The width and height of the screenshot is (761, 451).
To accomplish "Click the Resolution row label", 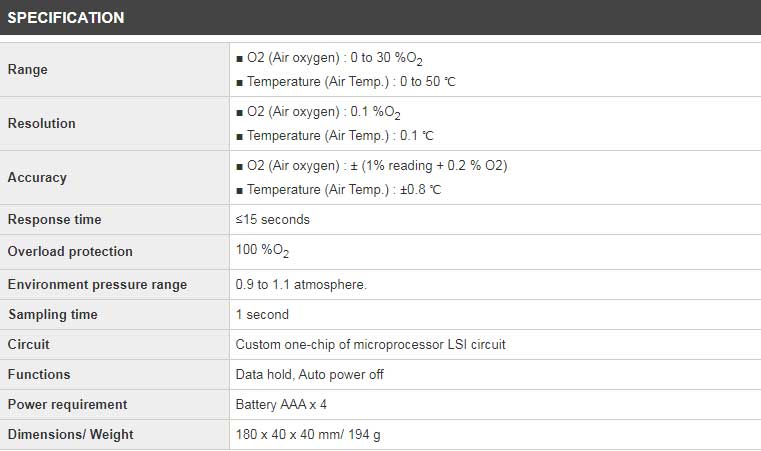I will [42, 124].
